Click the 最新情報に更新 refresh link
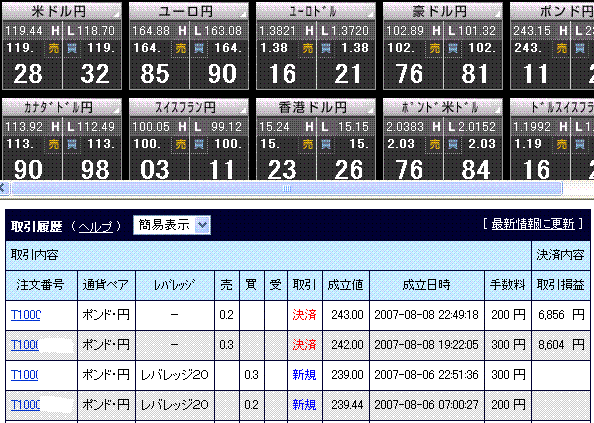The height and width of the screenshot is (423, 594). pyautogui.click(x=533, y=224)
